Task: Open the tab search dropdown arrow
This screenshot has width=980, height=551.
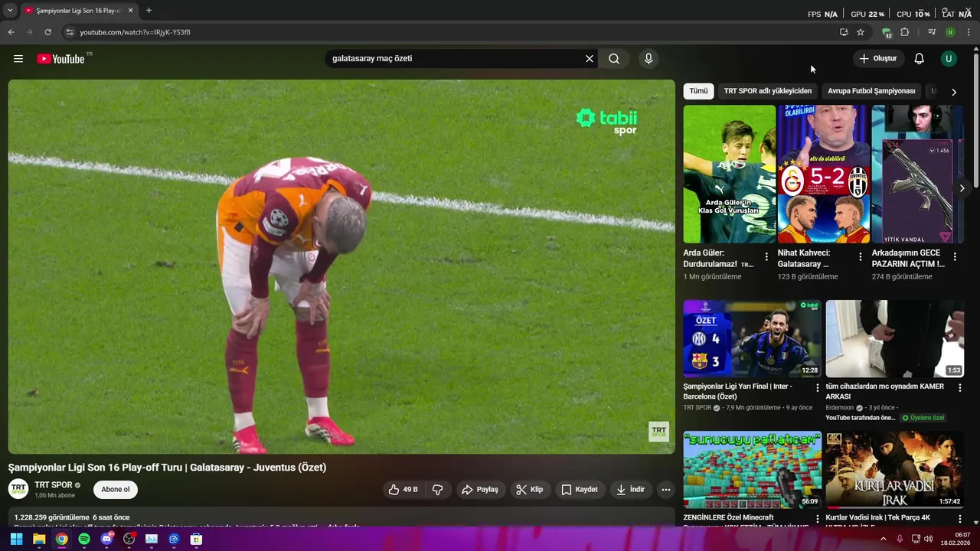Action: pos(10,11)
